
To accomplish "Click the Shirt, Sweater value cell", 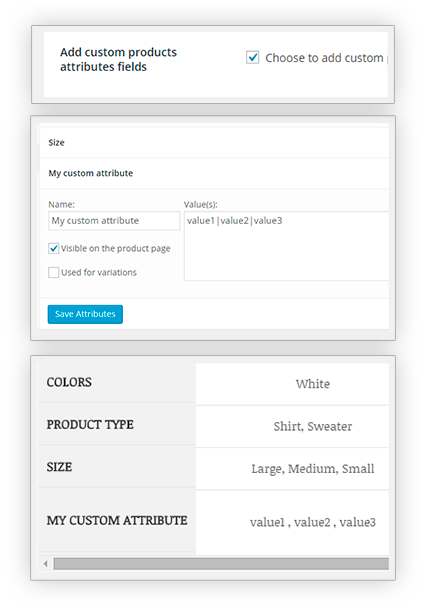I will tap(292, 426).
